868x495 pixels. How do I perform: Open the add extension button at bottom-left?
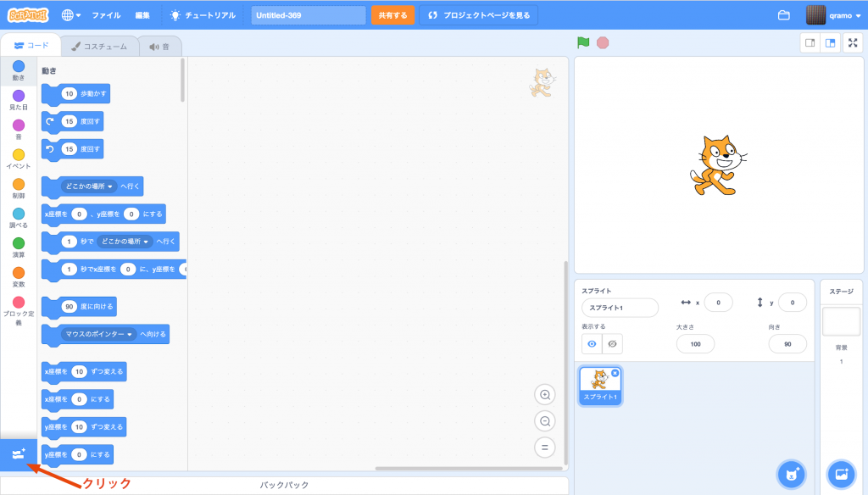pos(18,455)
